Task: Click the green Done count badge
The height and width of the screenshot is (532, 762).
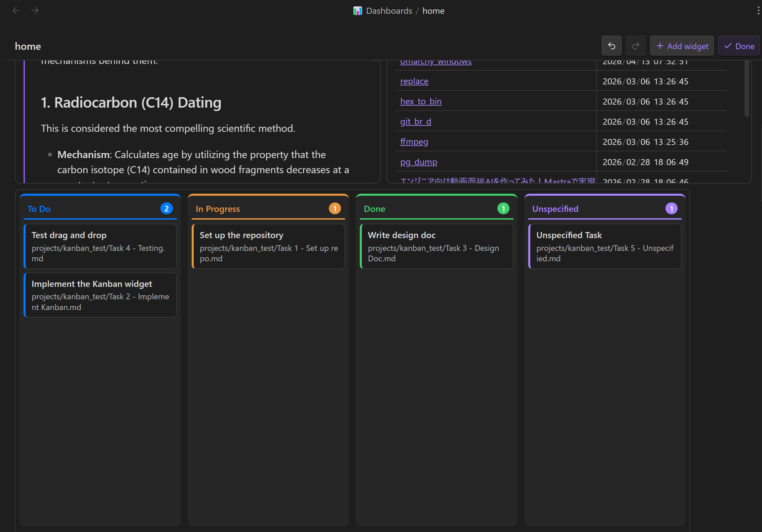Action: (503, 208)
